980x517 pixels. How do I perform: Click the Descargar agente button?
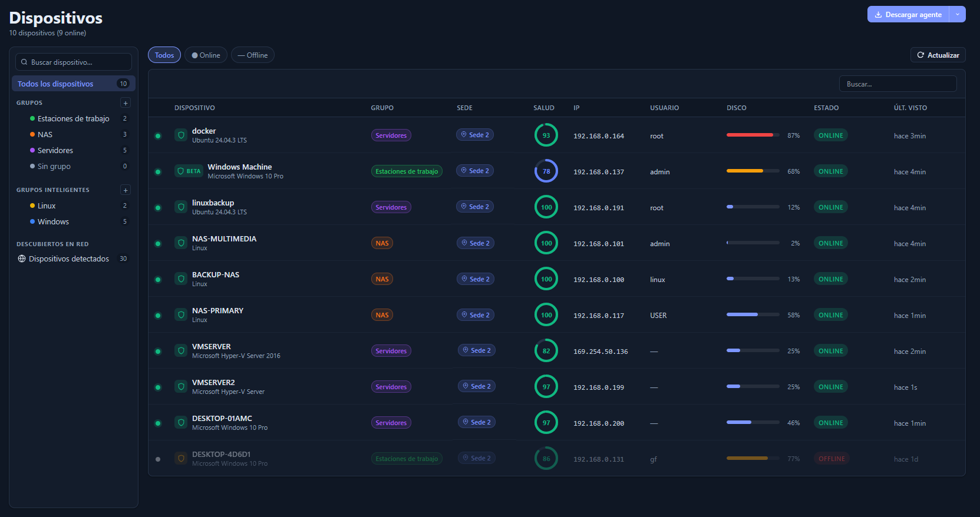908,14
